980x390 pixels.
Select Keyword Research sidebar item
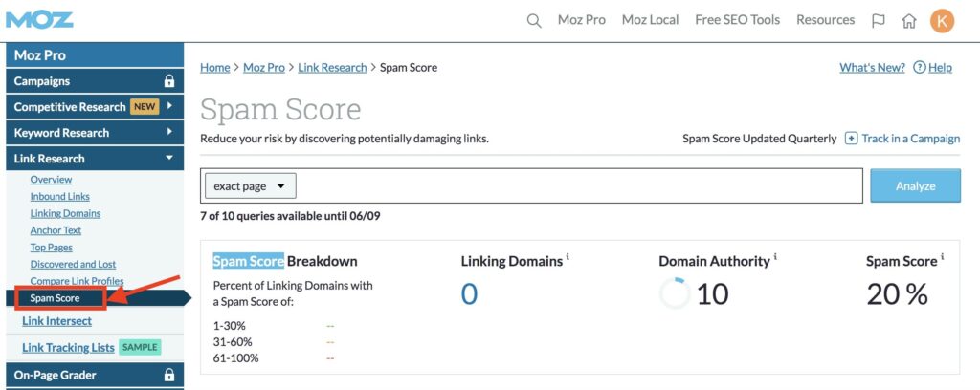coord(95,132)
